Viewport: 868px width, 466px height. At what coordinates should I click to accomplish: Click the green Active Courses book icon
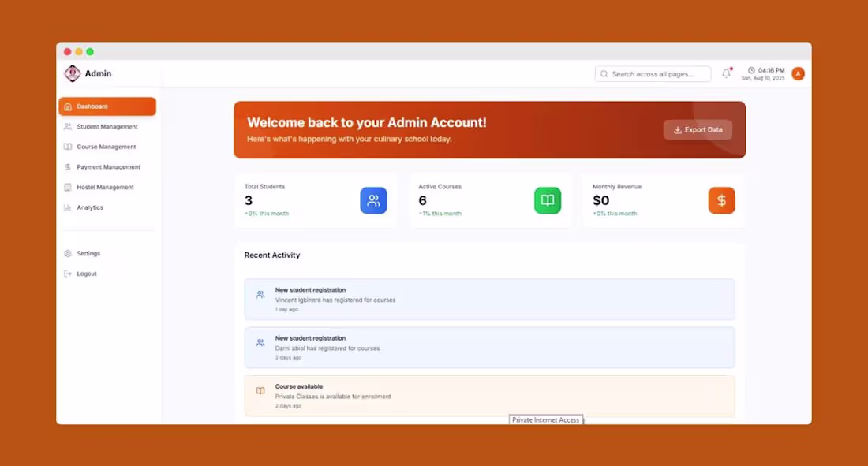[548, 200]
